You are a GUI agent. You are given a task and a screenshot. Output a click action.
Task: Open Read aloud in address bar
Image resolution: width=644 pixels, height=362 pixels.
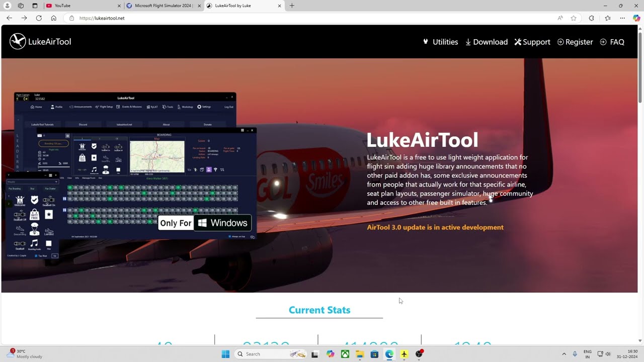pos(560,18)
